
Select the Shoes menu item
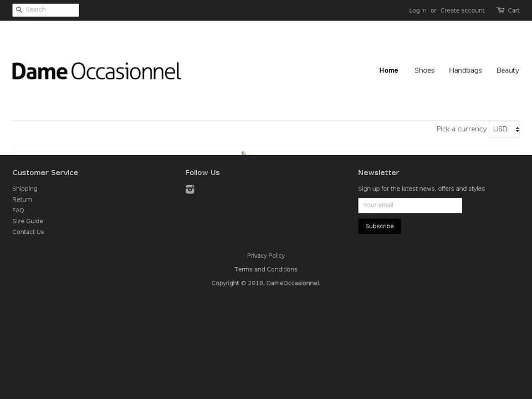424,70
